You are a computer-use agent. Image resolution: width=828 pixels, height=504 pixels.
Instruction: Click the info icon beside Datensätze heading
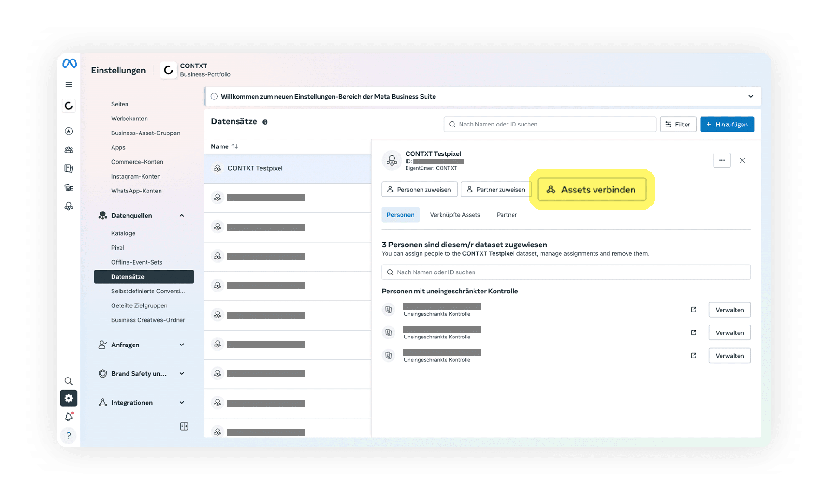pos(265,122)
